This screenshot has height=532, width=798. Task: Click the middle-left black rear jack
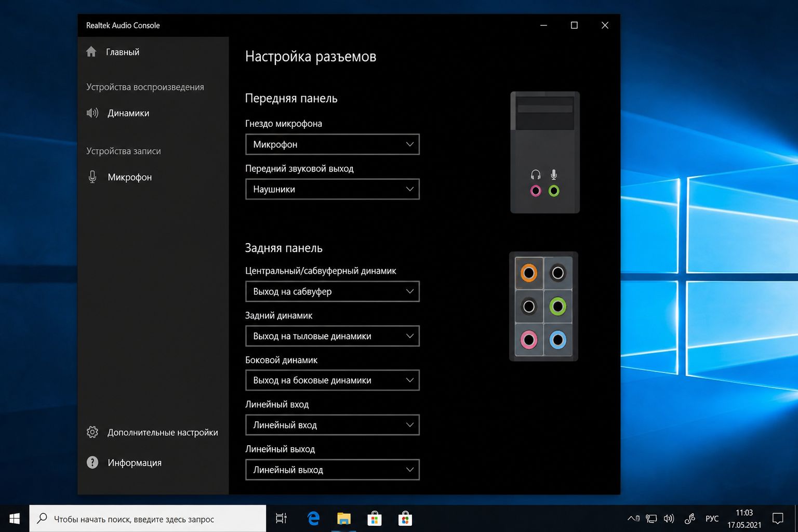[529, 307]
